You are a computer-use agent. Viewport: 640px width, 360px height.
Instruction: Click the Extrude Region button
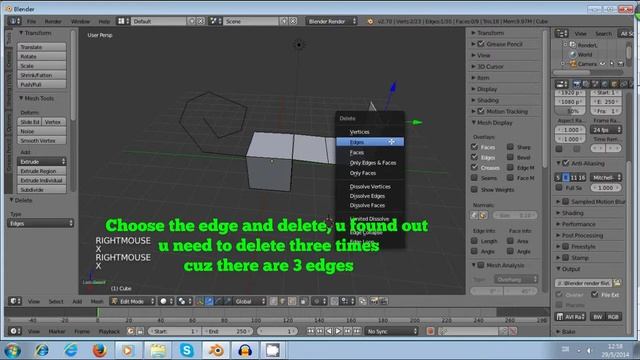(x=41, y=171)
